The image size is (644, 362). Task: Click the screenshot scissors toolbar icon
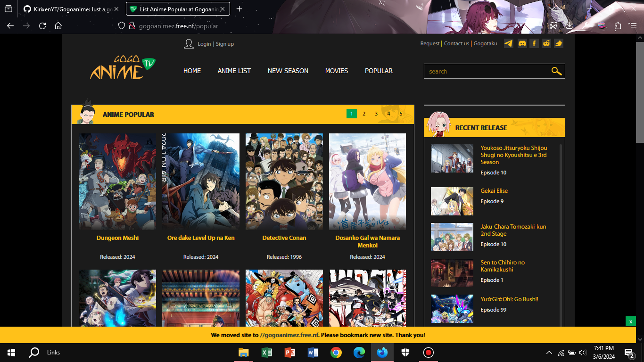(554, 26)
